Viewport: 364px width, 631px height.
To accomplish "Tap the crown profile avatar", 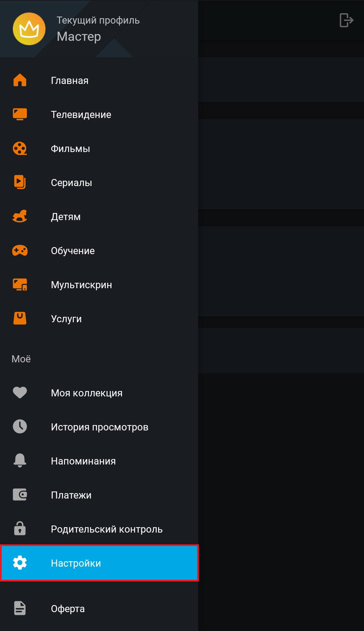I will [29, 29].
